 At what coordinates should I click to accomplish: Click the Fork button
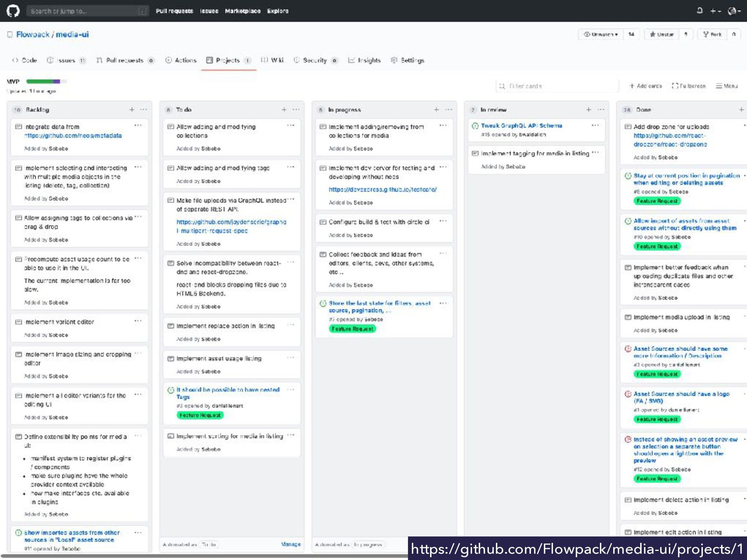712,34
